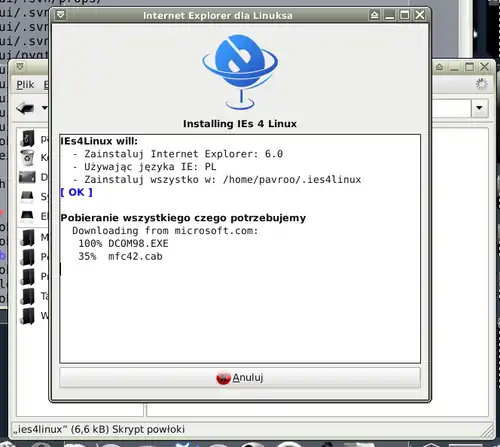The height and width of the screenshot is (447, 500).
Task: Click the file manager activity spinner icon
Action: (x=481, y=84)
